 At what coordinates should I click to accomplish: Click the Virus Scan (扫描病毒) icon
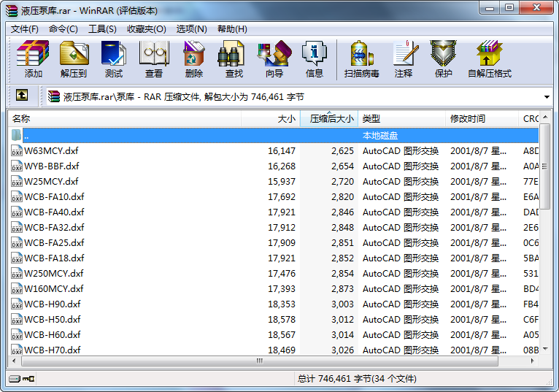pos(361,59)
